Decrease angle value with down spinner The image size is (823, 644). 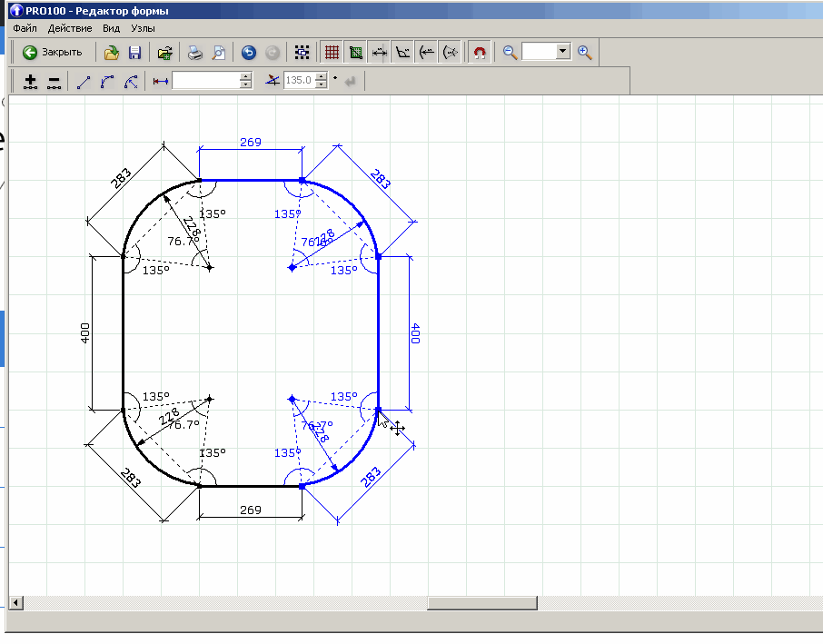322,84
